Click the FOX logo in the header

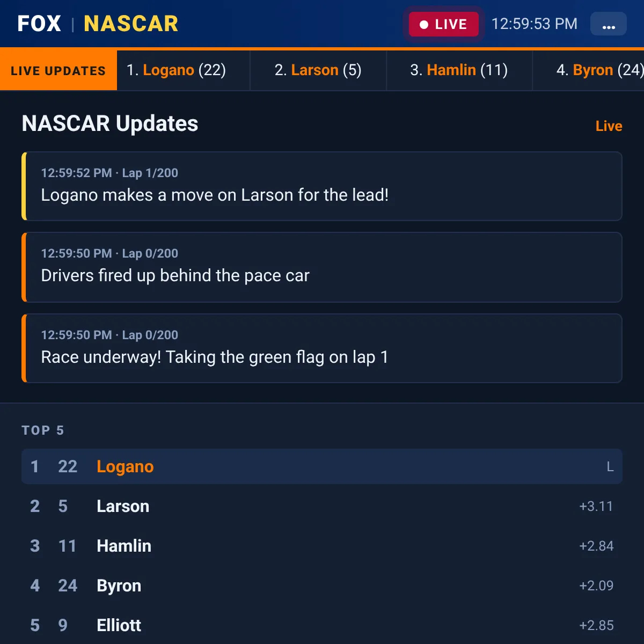(x=39, y=24)
